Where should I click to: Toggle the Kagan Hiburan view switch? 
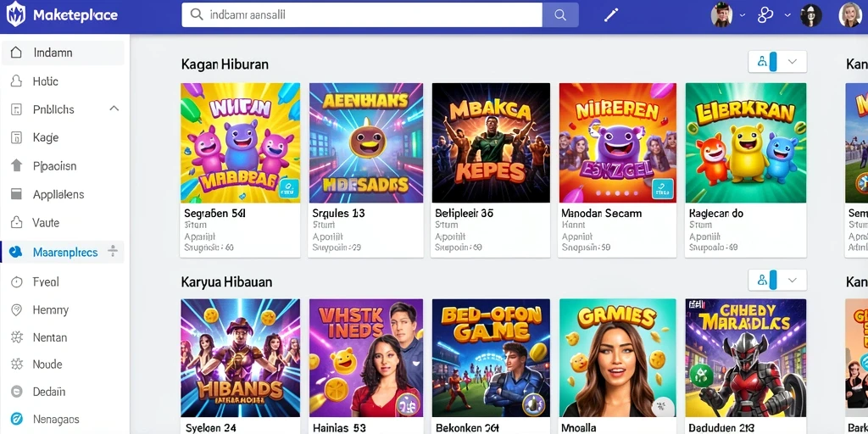[766, 62]
